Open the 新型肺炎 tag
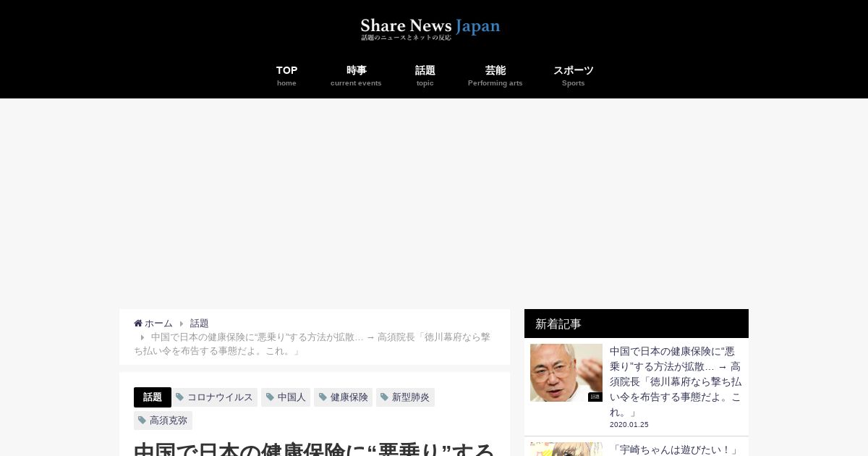This screenshot has width=868, height=456. pos(411,397)
